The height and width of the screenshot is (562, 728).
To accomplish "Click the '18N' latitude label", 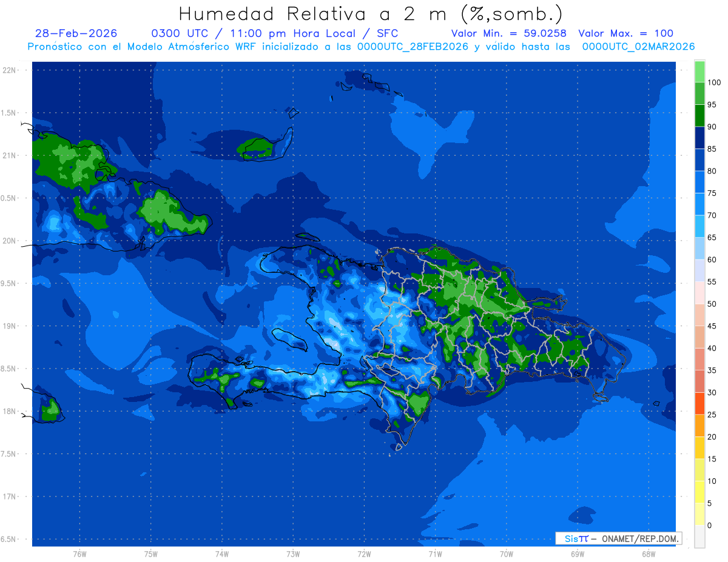I will coord(9,412).
